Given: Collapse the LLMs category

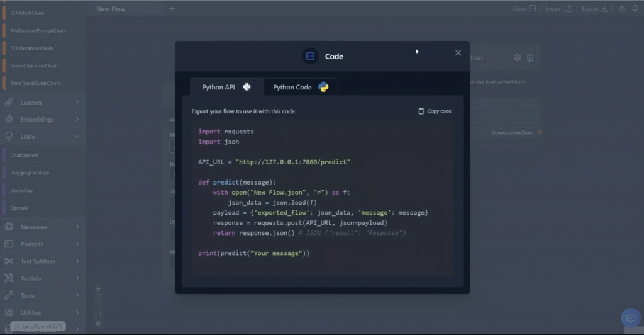Looking at the screenshot, I should (x=43, y=137).
